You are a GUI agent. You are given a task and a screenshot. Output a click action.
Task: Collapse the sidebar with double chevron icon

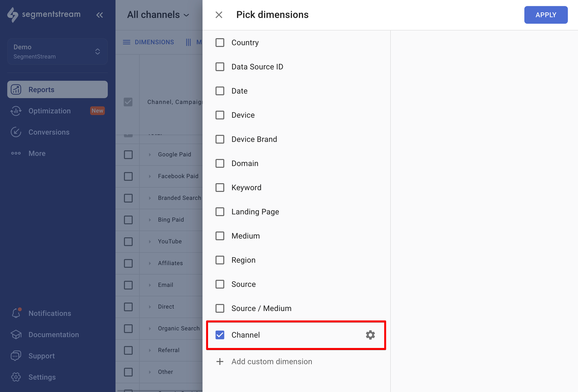pyautogui.click(x=99, y=15)
